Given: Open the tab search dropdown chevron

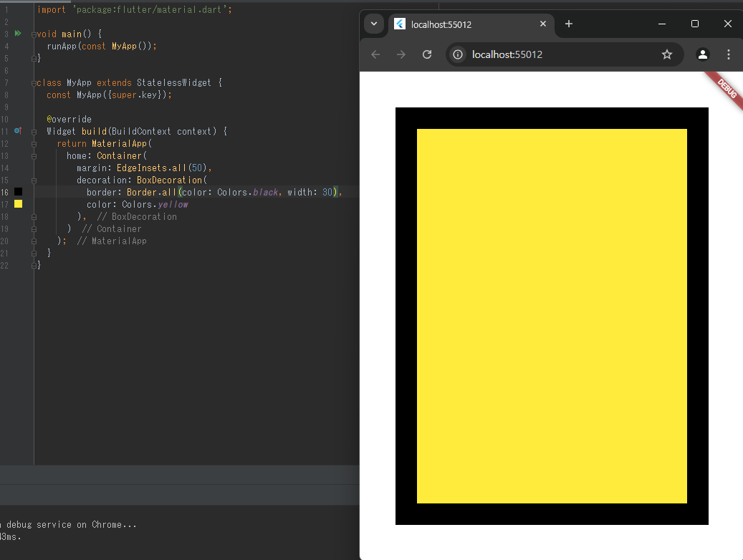Looking at the screenshot, I should point(374,24).
